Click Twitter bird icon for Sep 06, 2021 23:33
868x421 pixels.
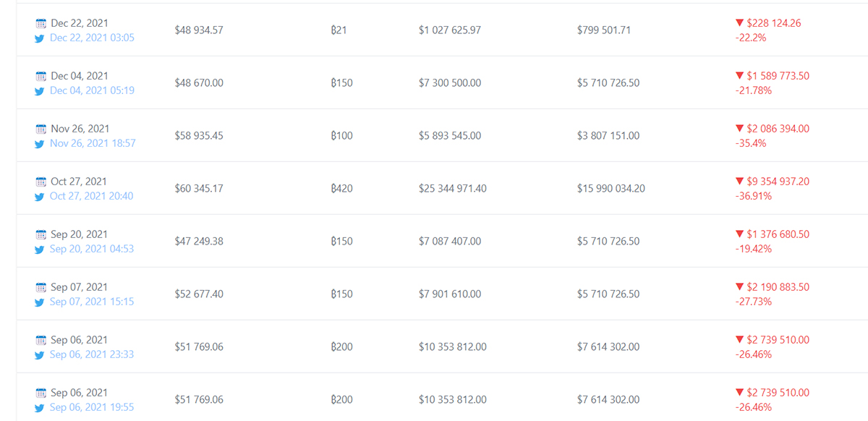click(41, 354)
